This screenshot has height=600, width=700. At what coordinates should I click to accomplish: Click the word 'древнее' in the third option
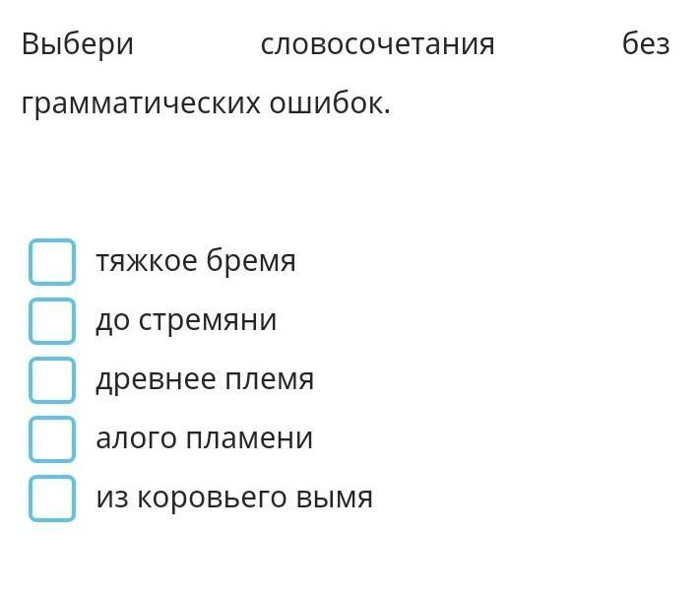(x=156, y=379)
